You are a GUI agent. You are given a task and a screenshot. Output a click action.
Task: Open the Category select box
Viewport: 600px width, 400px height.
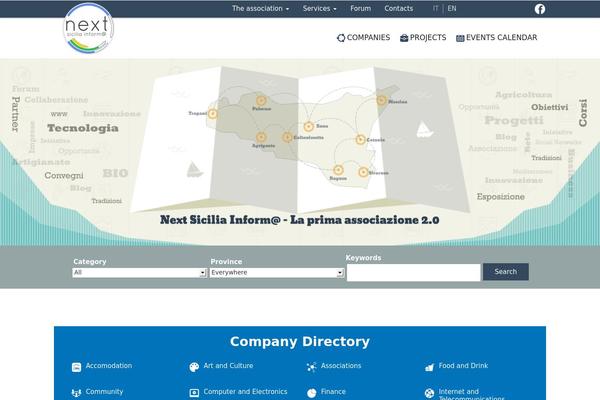click(139, 273)
